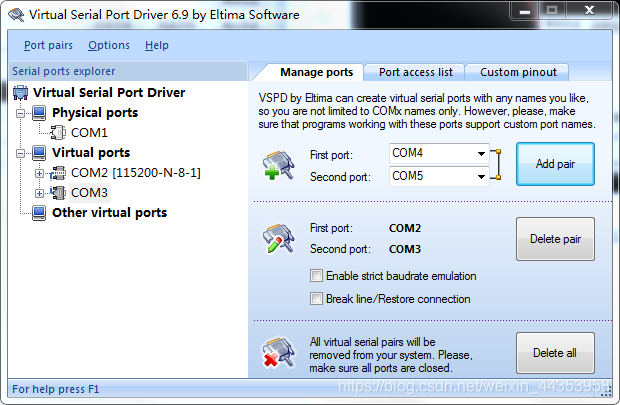Click the delete all red X icon
This screenshot has width=620, height=405.
pyautogui.click(x=278, y=352)
